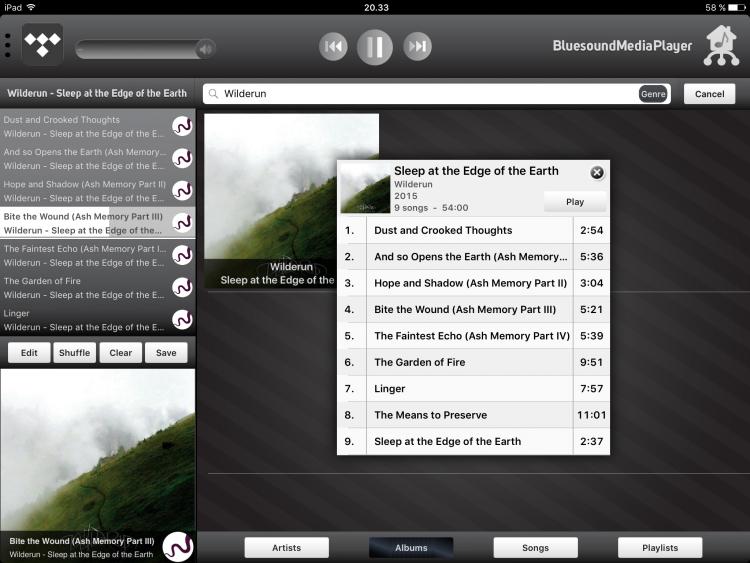
Task: Skip to next track
Action: 417,46
